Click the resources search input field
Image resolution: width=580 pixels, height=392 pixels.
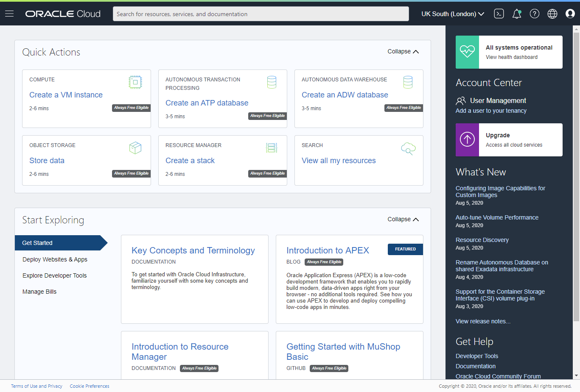click(260, 14)
